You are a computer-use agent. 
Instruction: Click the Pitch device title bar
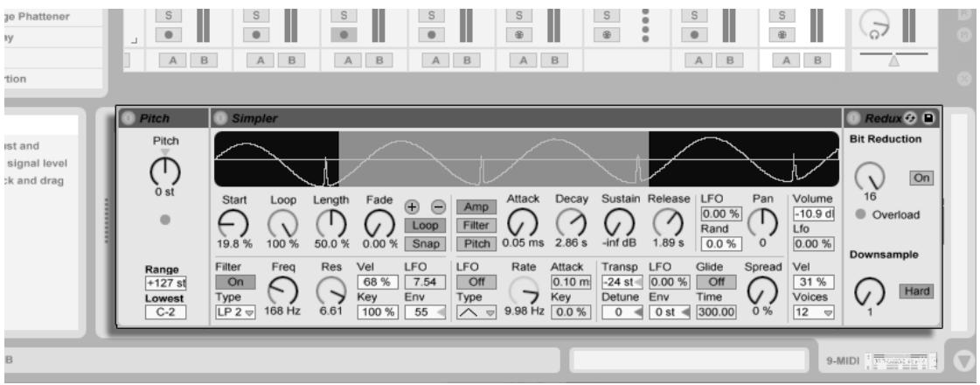click(163, 118)
